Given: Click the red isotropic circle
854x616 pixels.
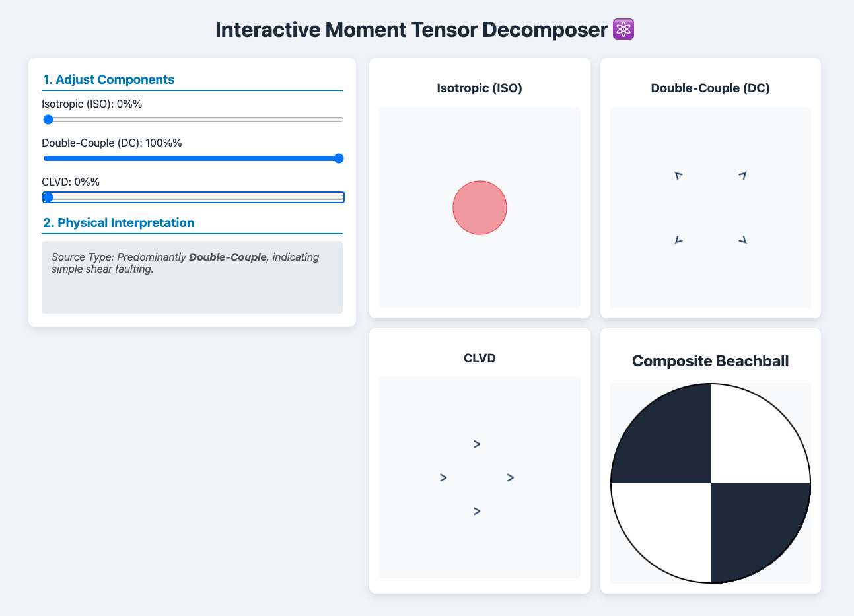Looking at the screenshot, I should click(x=480, y=207).
